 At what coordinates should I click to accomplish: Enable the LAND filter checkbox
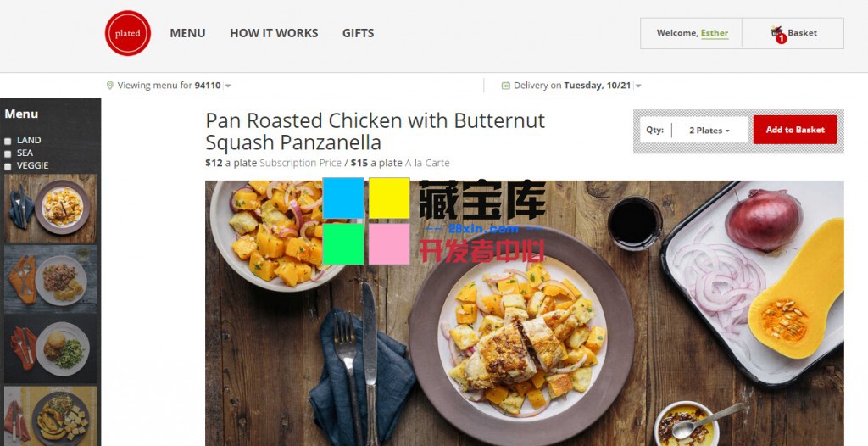click(8, 142)
